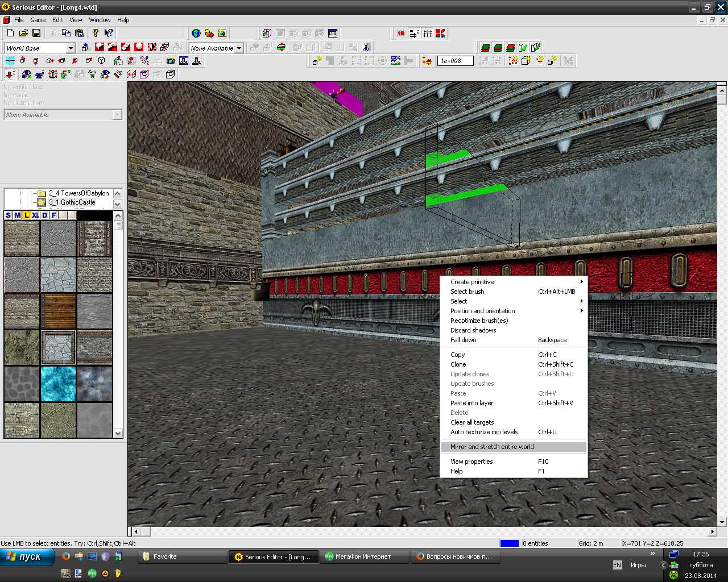Open the Game menu
This screenshot has height=582, width=728.
coord(38,20)
